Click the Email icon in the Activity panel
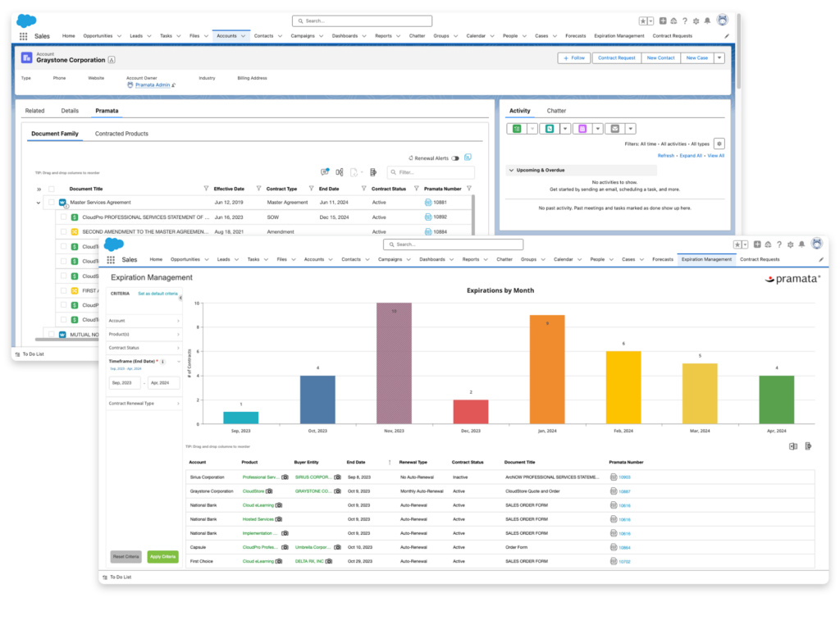 (615, 129)
